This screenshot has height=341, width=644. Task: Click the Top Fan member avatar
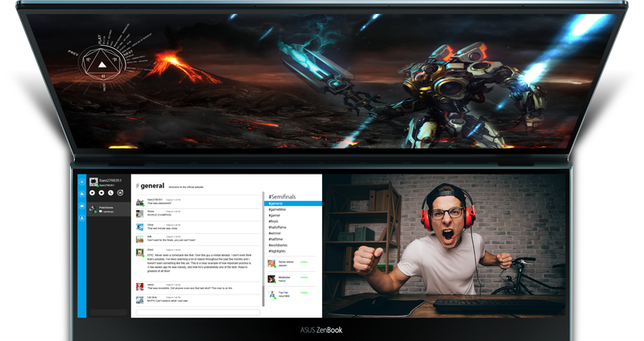click(x=271, y=294)
